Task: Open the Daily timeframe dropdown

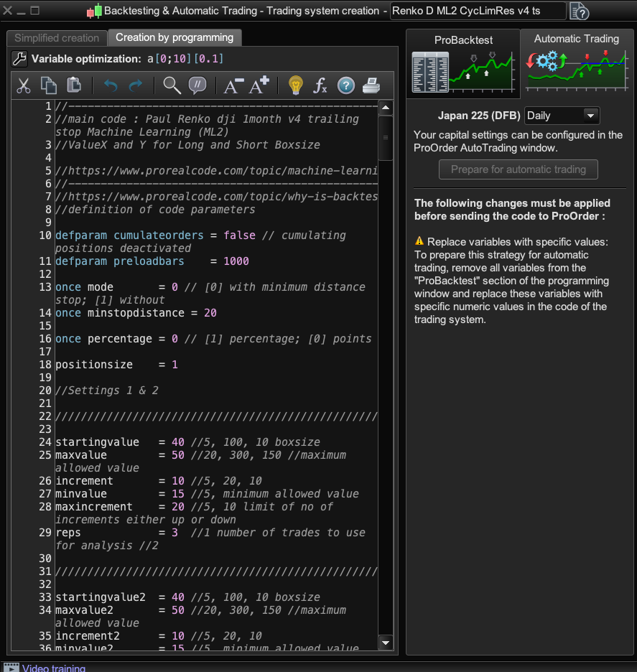Action: coord(562,116)
